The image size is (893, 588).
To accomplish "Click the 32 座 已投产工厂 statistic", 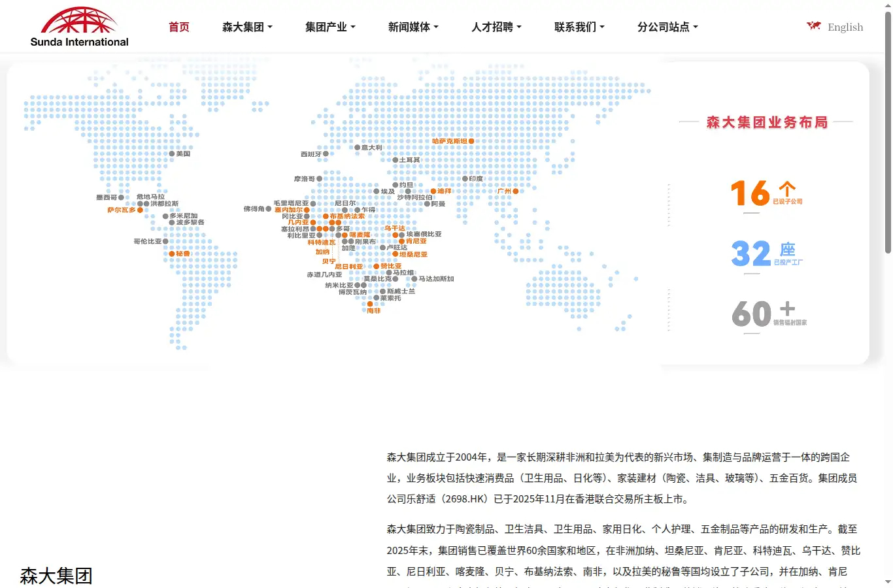I will pyautogui.click(x=766, y=253).
